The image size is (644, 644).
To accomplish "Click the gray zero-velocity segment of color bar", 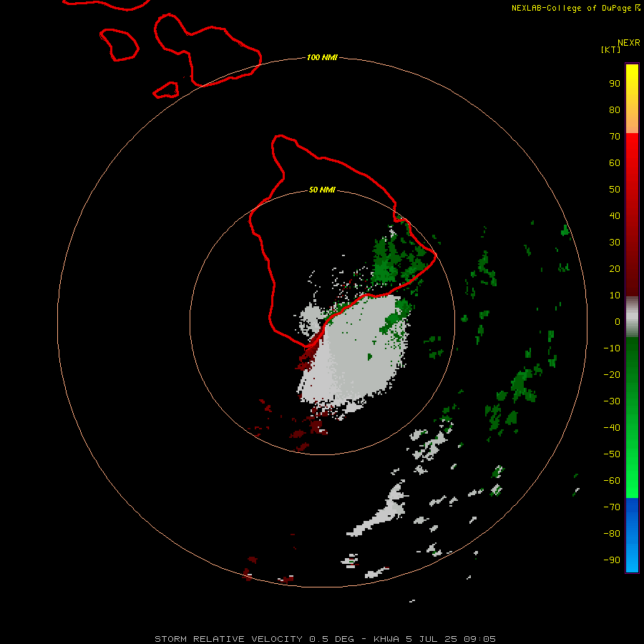I will pyautogui.click(x=632, y=318).
